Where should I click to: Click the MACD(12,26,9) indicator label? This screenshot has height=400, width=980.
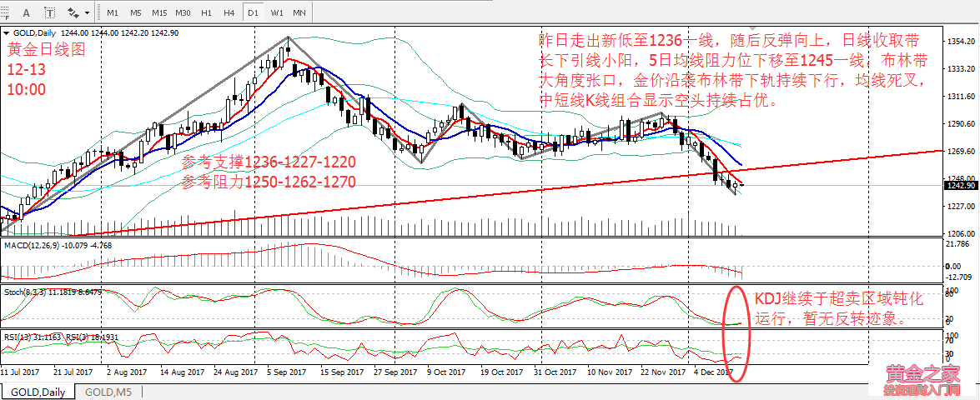[x=33, y=245]
